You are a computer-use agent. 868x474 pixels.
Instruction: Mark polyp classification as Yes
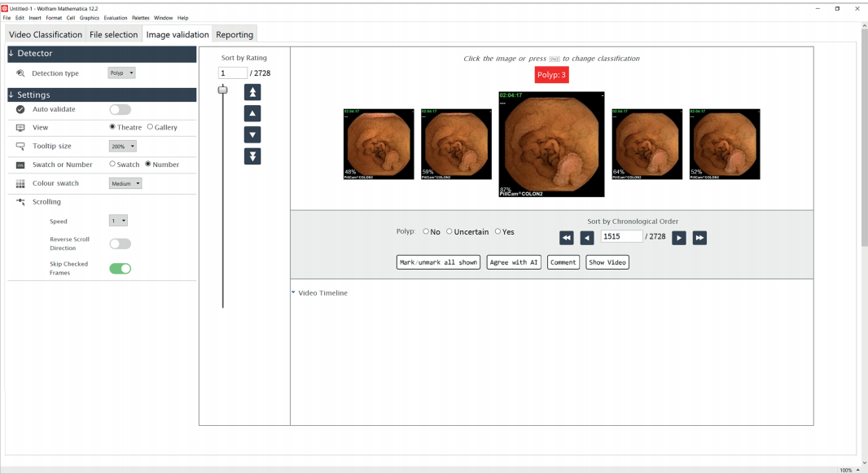tap(498, 231)
